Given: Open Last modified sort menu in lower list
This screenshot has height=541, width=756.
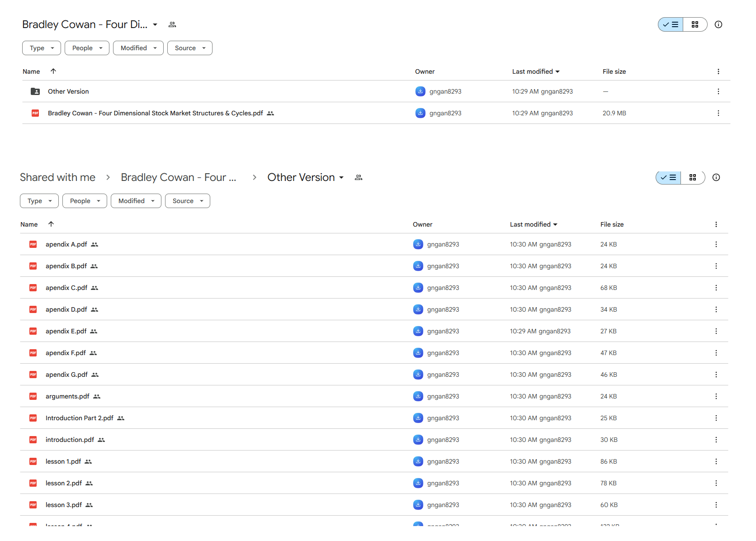Looking at the screenshot, I should pyautogui.click(x=534, y=224).
